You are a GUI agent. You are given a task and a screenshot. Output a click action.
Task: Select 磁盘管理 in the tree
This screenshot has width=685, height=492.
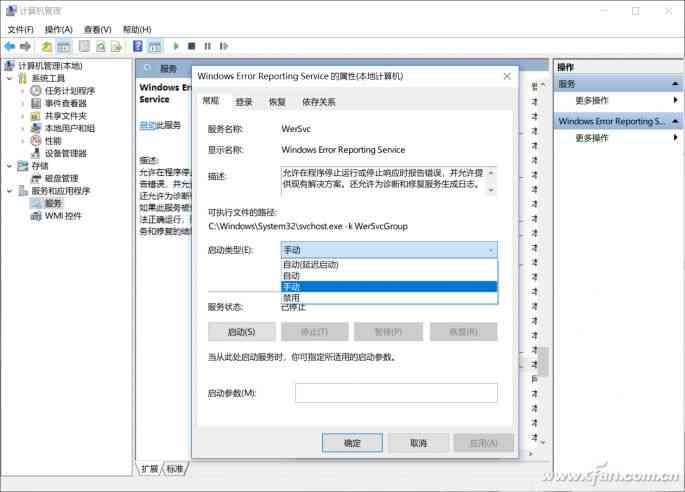[x=62, y=178]
